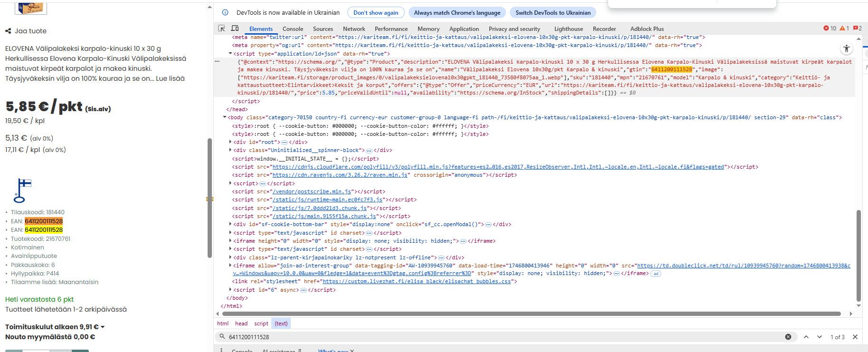Open the polyfill.min.js script source link
This screenshot has width=868, height=352.
pos(498,167)
